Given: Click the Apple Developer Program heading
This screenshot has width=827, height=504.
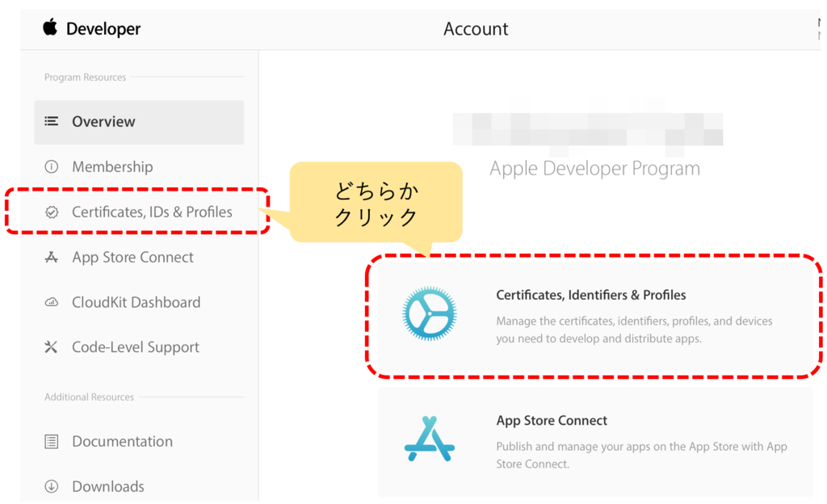Looking at the screenshot, I should coord(595,169).
